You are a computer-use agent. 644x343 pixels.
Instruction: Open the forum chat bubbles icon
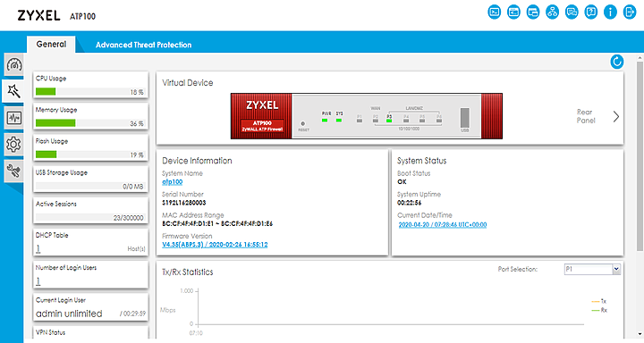tap(572, 12)
